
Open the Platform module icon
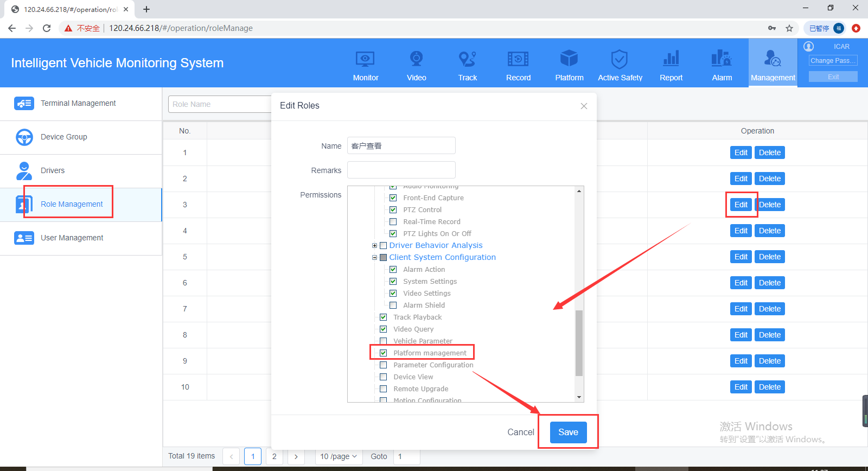[x=569, y=58]
